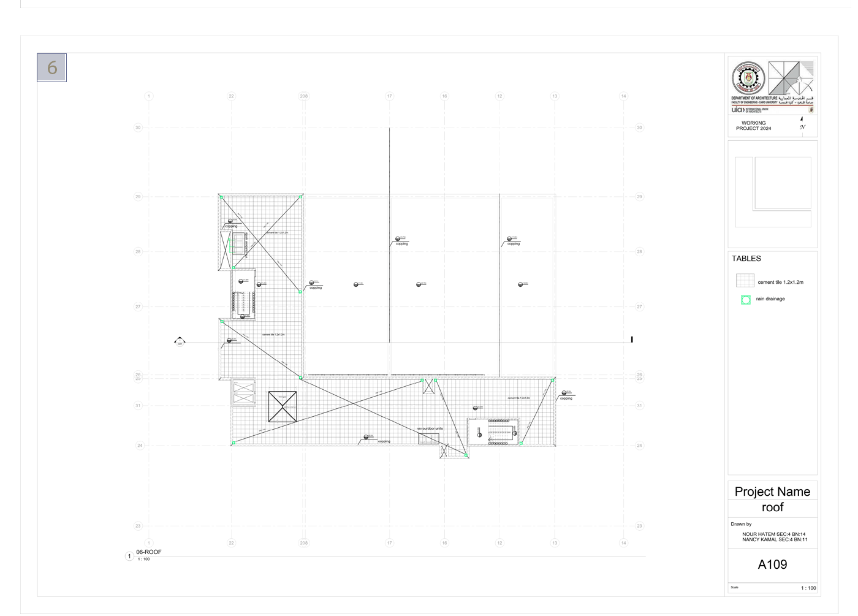This screenshot has width=858, height=616.
Task: Click grid bubble 22 in the bottom row
Action: coord(231,543)
